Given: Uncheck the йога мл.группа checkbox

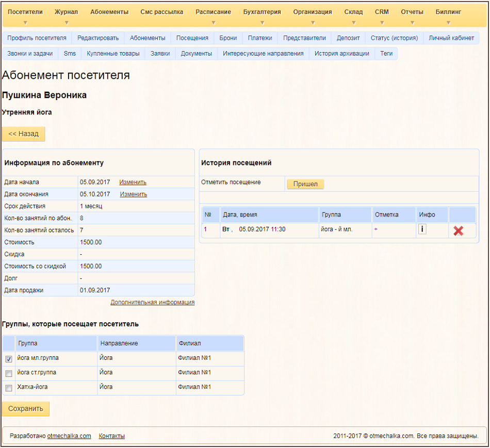Looking at the screenshot, I should pos(9,359).
